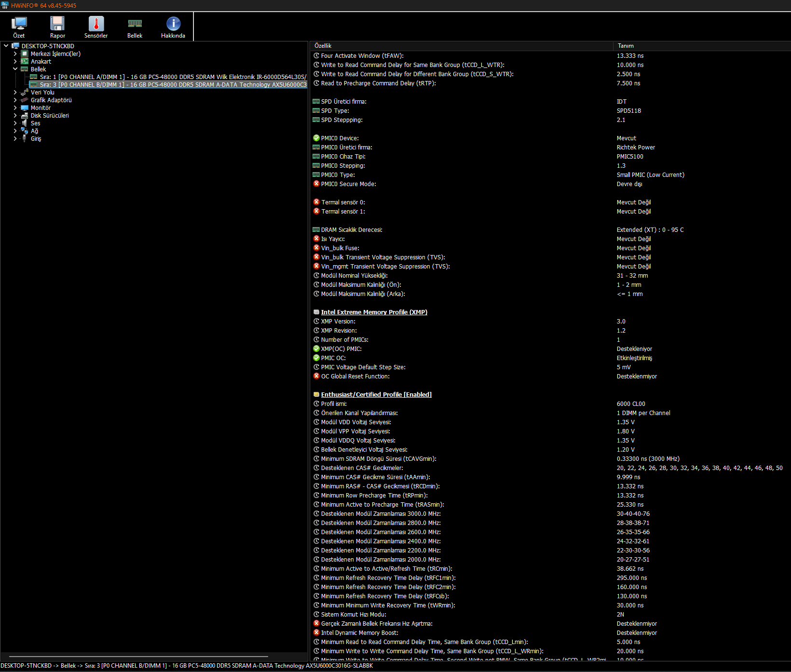Expand the Merkezi İşlemci(ler) node
Screen dimensions: 791x672
click(x=15, y=54)
